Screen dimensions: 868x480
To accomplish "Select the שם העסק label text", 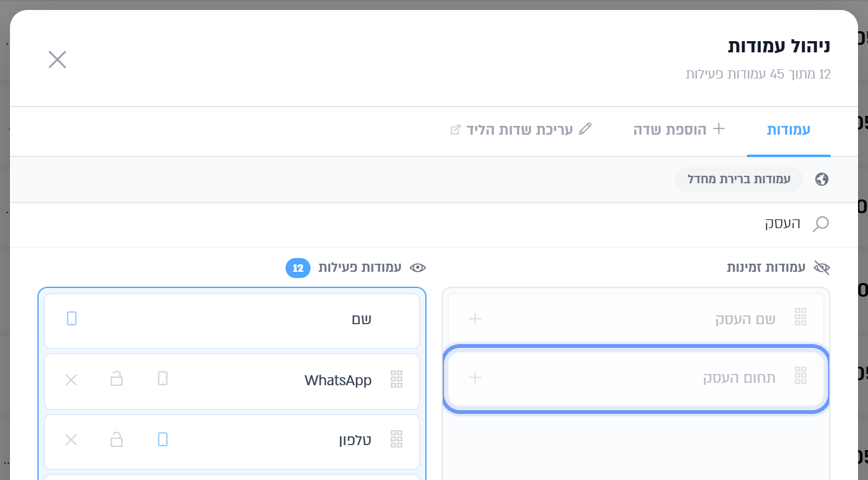I will pyautogui.click(x=745, y=319).
